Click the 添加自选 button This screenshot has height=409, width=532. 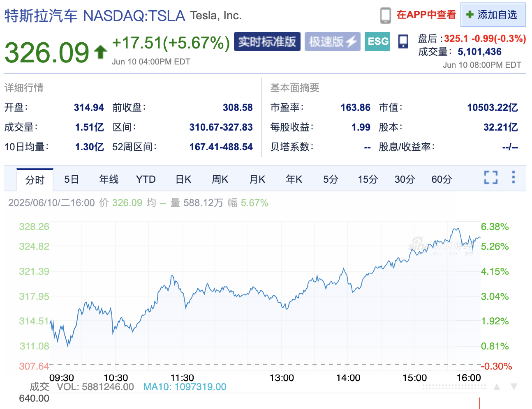coord(493,14)
